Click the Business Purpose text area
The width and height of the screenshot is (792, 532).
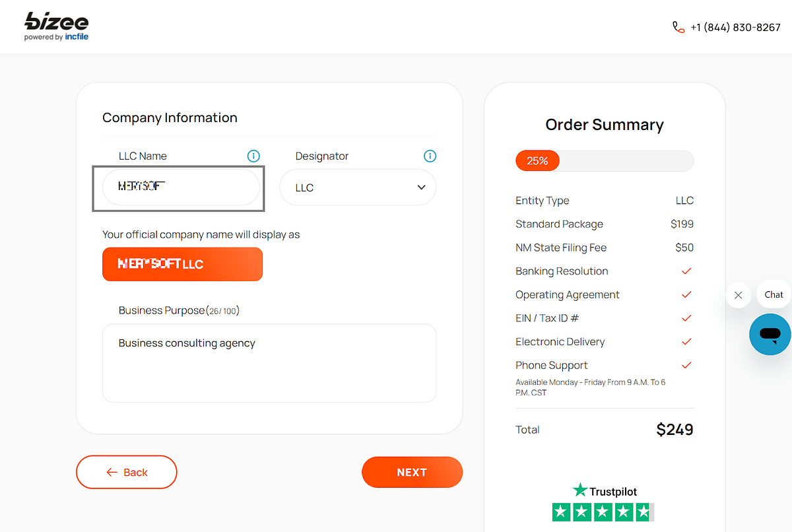[x=269, y=363]
